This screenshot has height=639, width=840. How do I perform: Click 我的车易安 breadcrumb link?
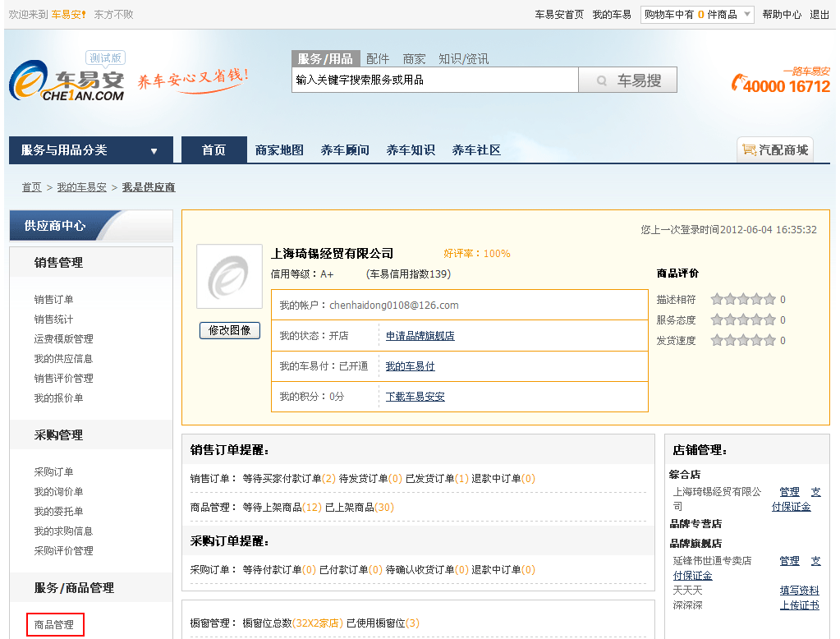pos(82,187)
